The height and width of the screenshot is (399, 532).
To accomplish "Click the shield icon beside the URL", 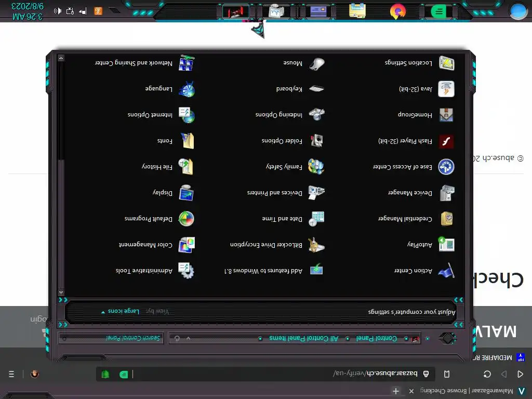I will tap(426, 374).
